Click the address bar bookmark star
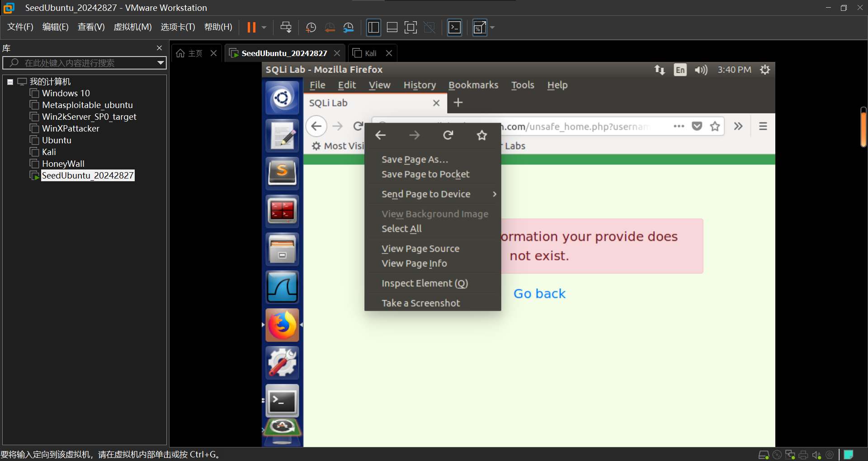868x461 pixels. point(715,126)
